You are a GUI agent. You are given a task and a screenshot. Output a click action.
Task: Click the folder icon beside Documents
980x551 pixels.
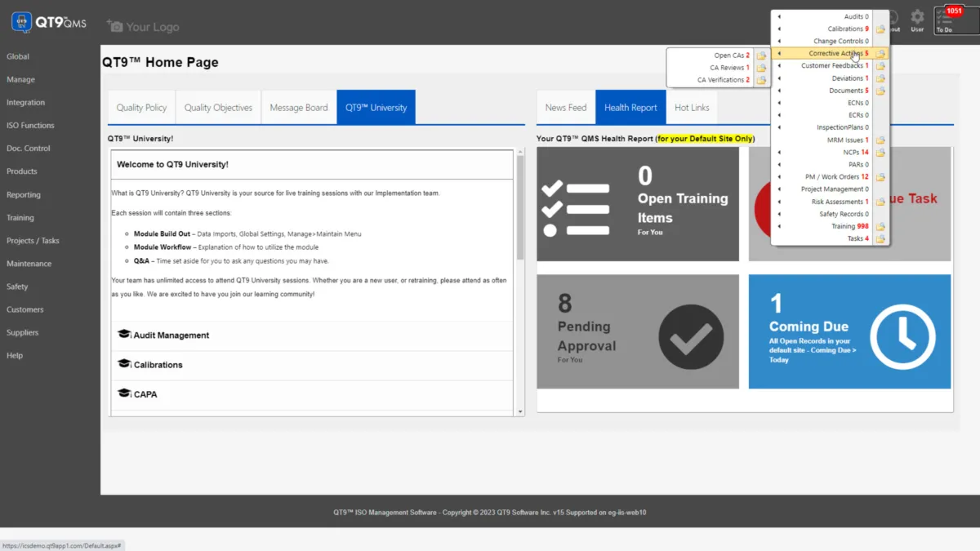point(880,91)
